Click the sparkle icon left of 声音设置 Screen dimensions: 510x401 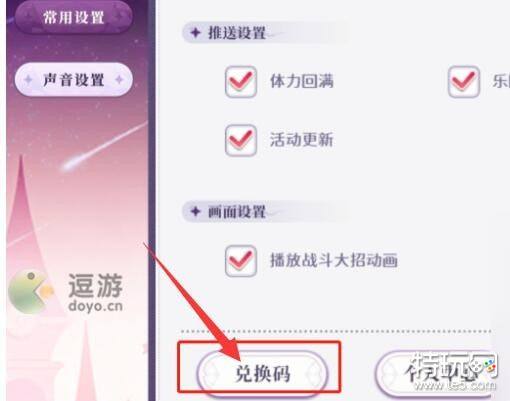pos(28,80)
